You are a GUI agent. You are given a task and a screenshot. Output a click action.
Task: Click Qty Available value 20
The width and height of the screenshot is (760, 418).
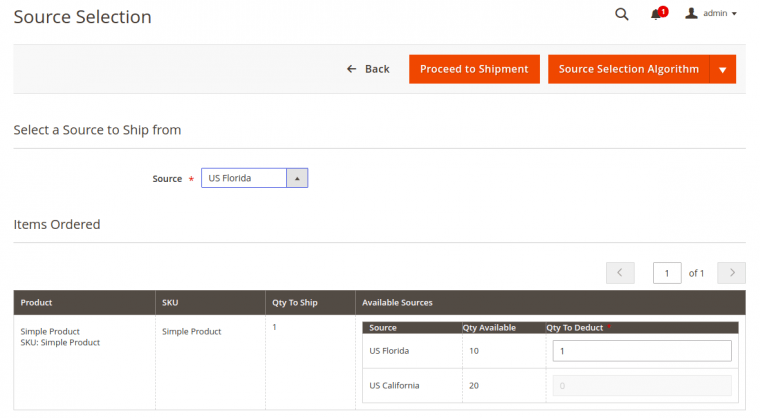point(474,386)
